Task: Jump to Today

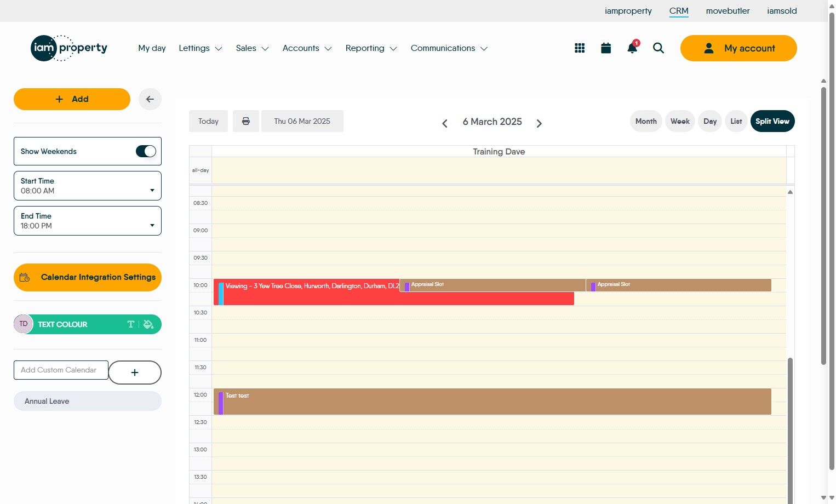Action: pyautogui.click(x=208, y=121)
